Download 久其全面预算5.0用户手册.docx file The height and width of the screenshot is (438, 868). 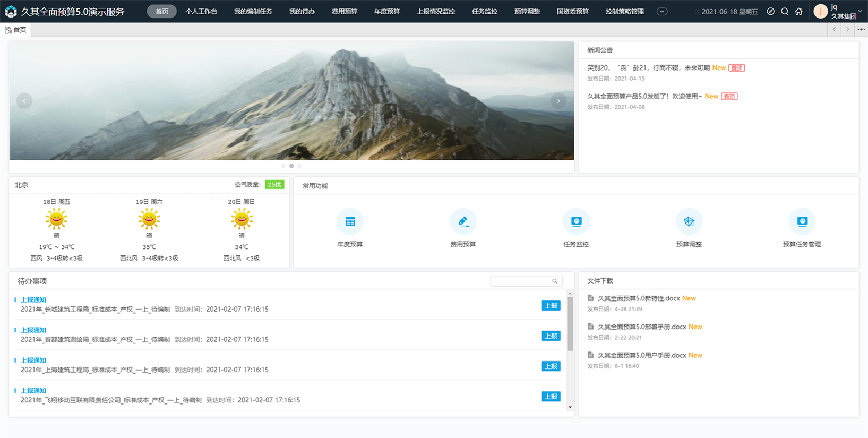point(641,355)
